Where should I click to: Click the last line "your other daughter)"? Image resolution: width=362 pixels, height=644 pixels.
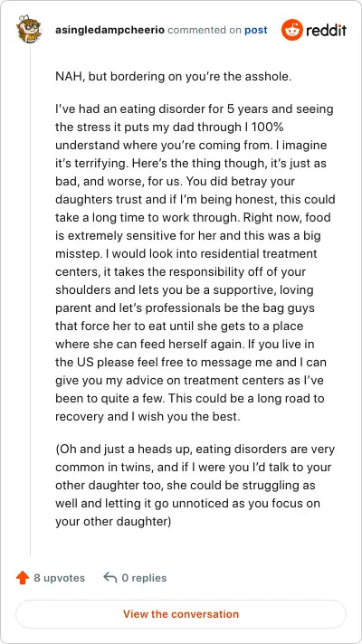coord(113,521)
